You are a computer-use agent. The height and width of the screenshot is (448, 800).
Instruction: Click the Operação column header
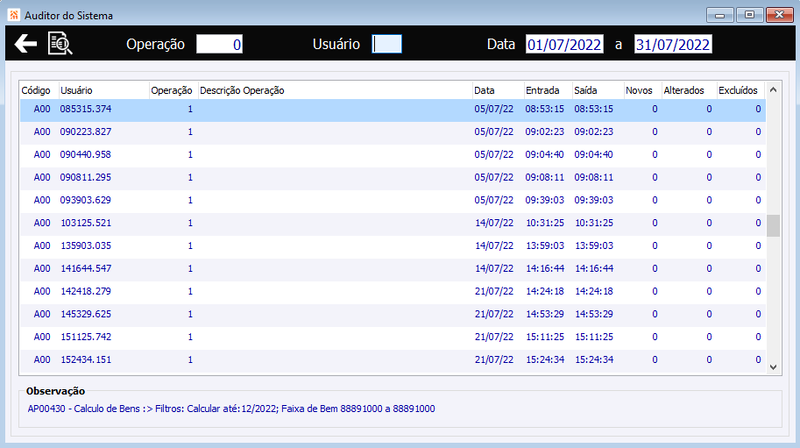[171, 90]
